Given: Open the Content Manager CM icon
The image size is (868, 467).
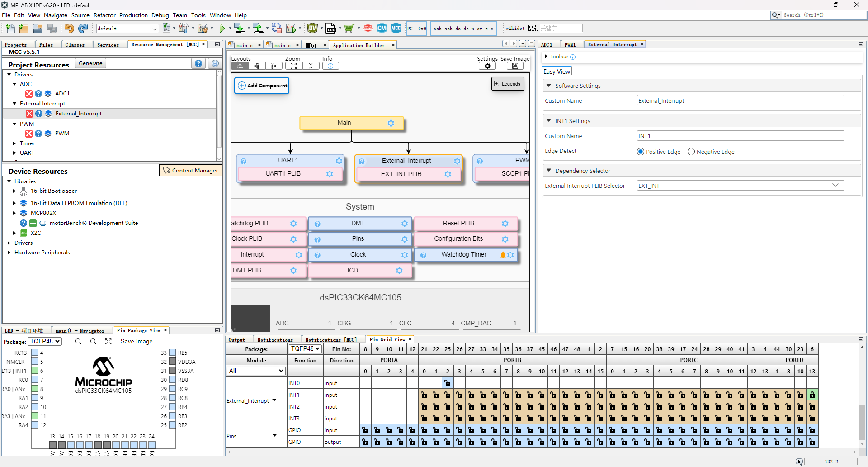Looking at the screenshot, I should coord(382,29).
